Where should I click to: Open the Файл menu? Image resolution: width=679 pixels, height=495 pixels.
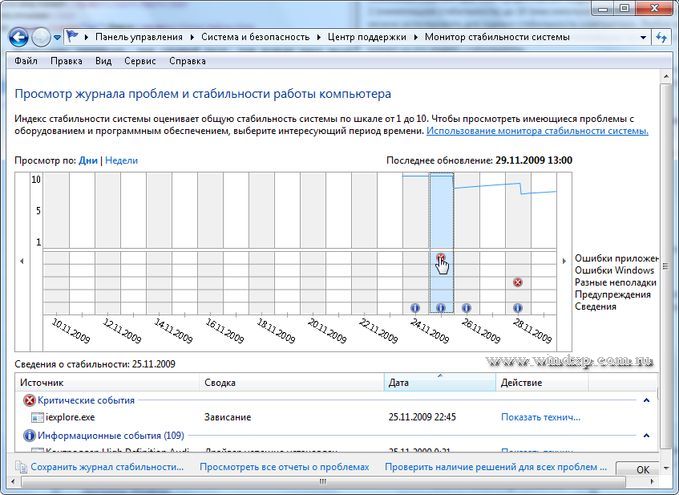pos(26,61)
